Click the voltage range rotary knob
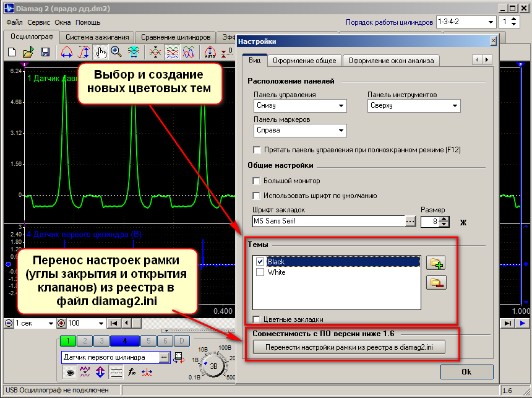Image resolution: width=532 pixels, height=398 pixels. pyautogui.click(x=213, y=366)
